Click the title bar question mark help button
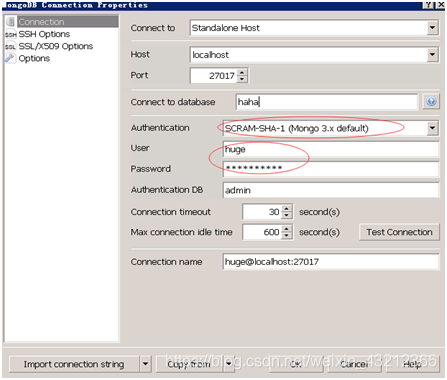The image size is (447, 380). click(429, 5)
